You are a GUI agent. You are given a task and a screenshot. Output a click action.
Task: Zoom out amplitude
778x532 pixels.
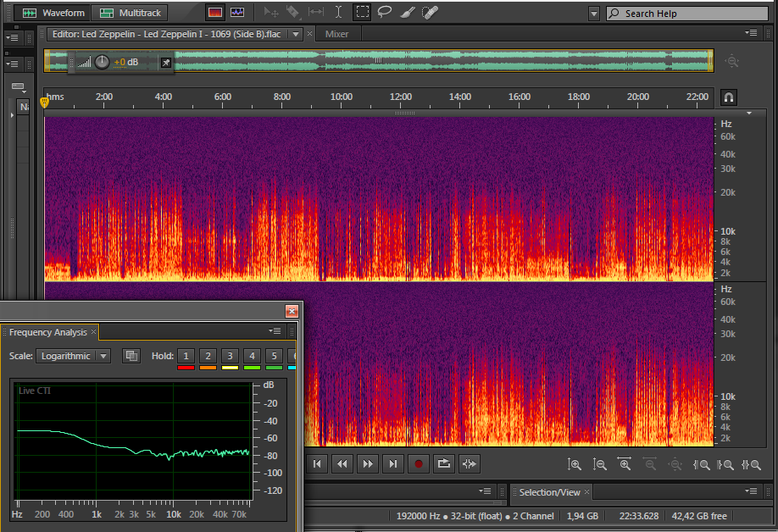click(599, 464)
